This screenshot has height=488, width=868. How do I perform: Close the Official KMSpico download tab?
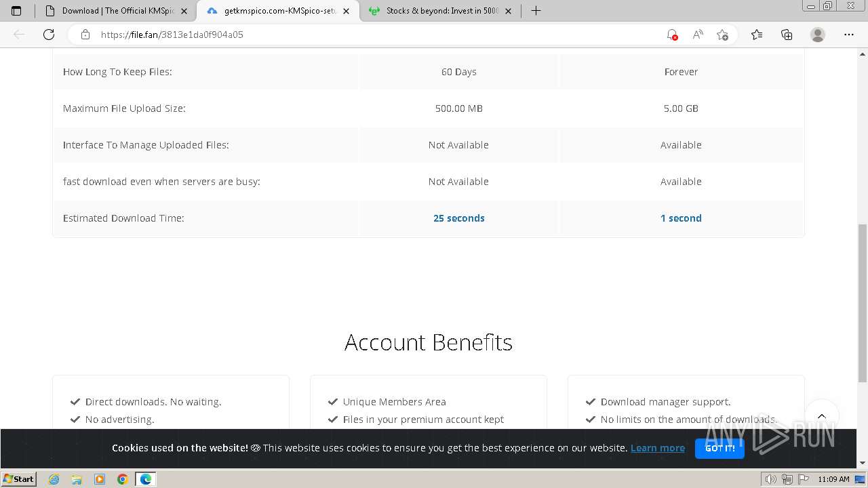coord(184,11)
